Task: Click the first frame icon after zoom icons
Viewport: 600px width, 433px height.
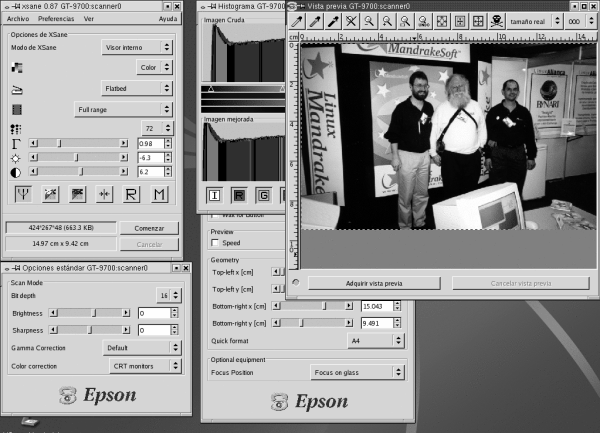Action: [442, 21]
